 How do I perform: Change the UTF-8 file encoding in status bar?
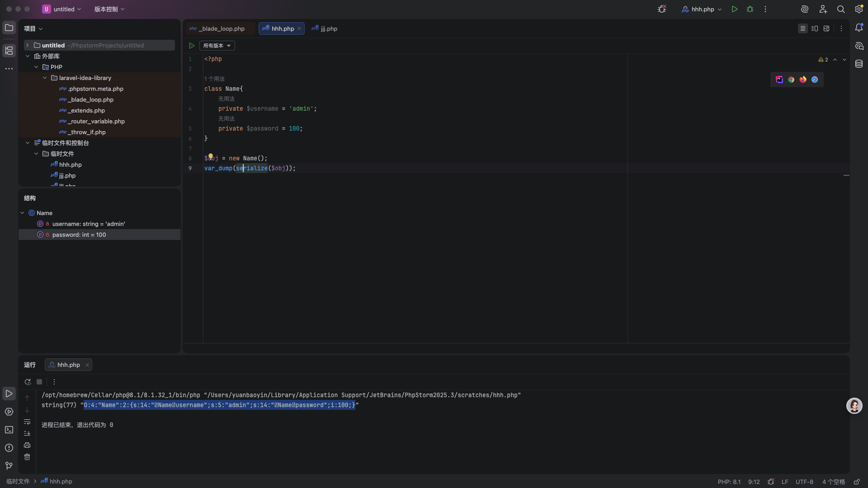804,482
